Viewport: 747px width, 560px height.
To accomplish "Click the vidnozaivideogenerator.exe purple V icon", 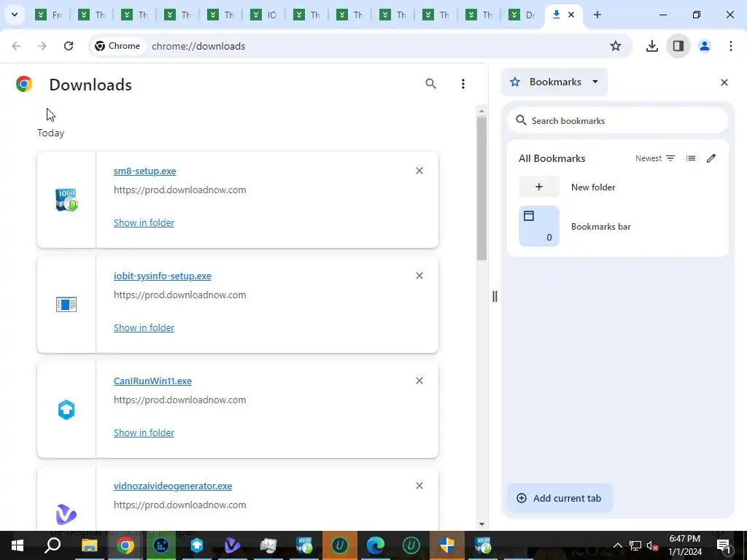I will pos(66,514).
